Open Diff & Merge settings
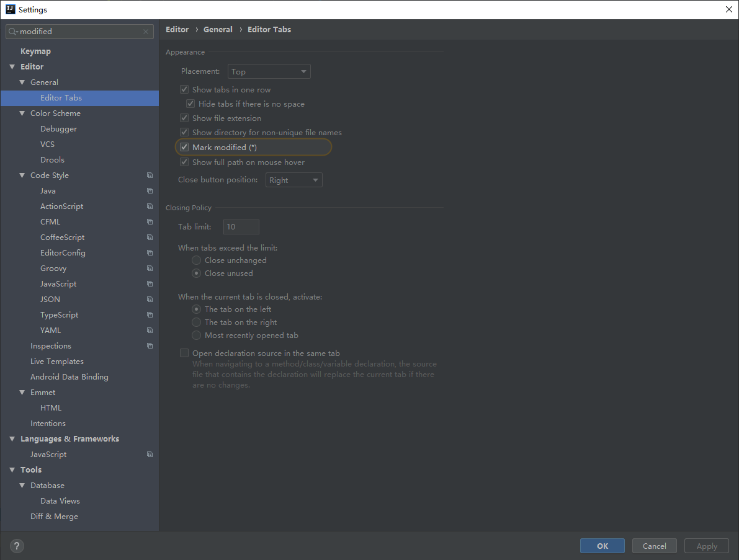Viewport: 739px width, 560px height. (54, 516)
